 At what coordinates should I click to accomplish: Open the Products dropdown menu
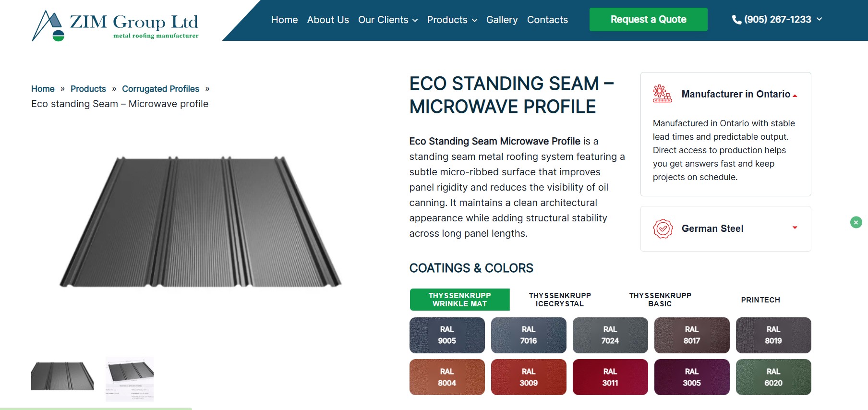(x=452, y=20)
